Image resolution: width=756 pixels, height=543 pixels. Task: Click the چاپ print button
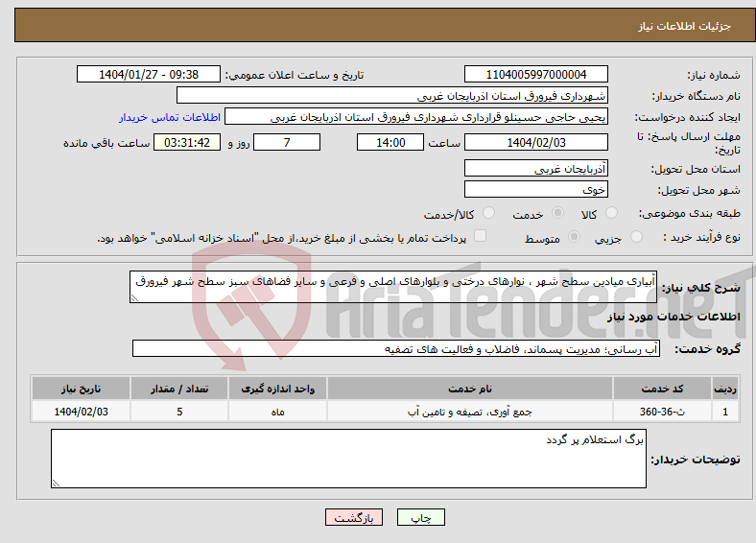click(420, 517)
